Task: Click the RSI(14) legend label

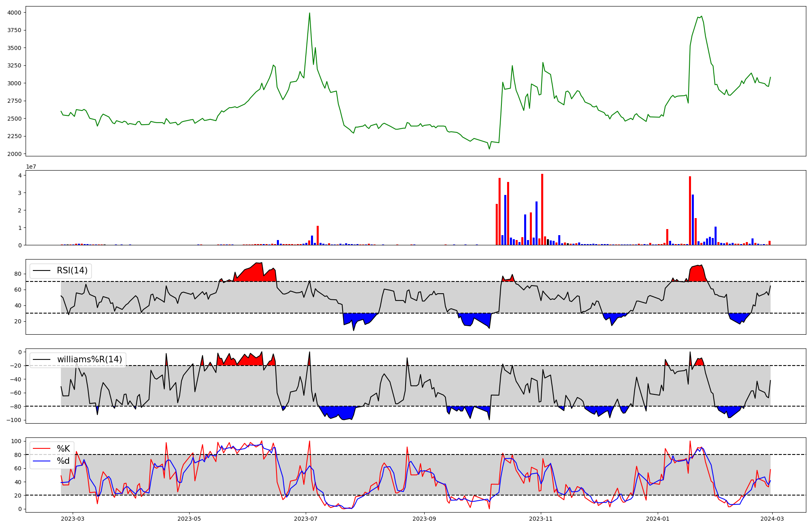Action: pos(72,270)
